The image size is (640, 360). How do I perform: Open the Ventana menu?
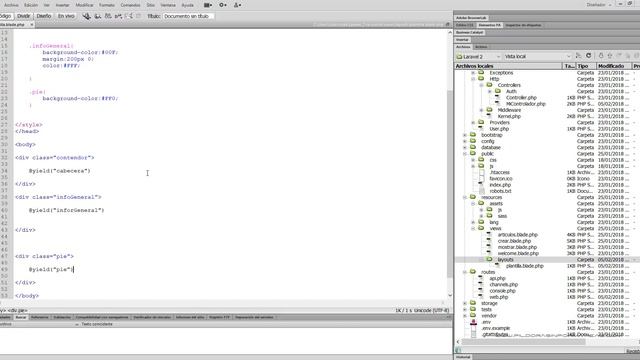(x=168, y=5)
